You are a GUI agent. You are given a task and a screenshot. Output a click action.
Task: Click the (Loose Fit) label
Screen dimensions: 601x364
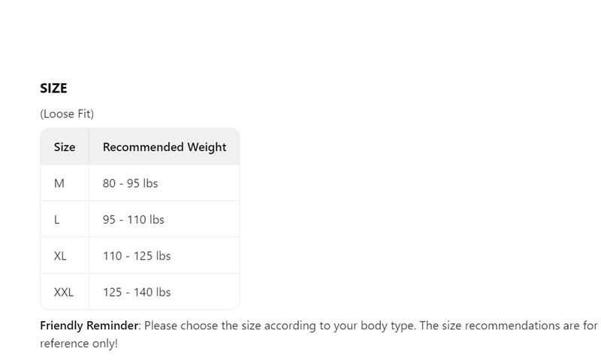pyautogui.click(x=67, y=114)
